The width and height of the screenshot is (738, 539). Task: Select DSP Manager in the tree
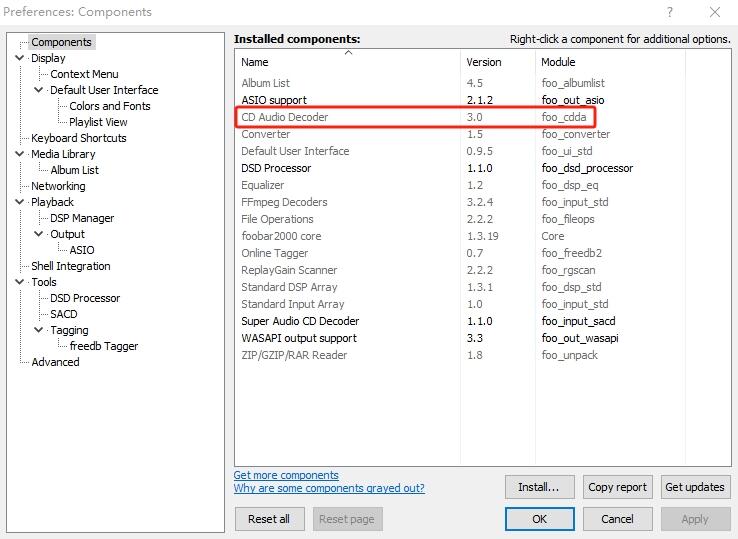pos(82,218)
